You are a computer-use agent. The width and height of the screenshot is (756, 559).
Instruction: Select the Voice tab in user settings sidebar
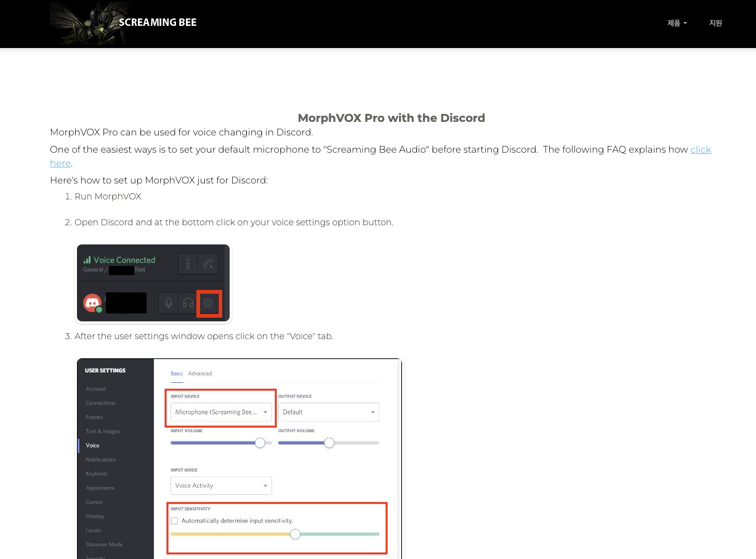tap(93, 445)
